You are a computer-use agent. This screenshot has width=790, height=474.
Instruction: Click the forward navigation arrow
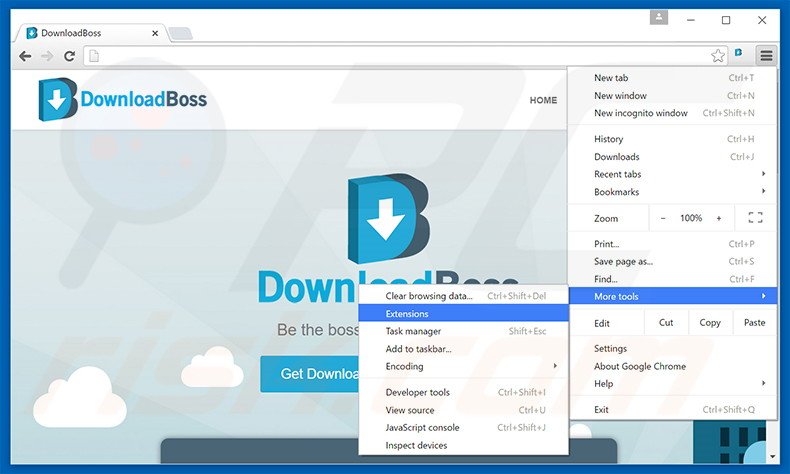[x=47, y=56]
